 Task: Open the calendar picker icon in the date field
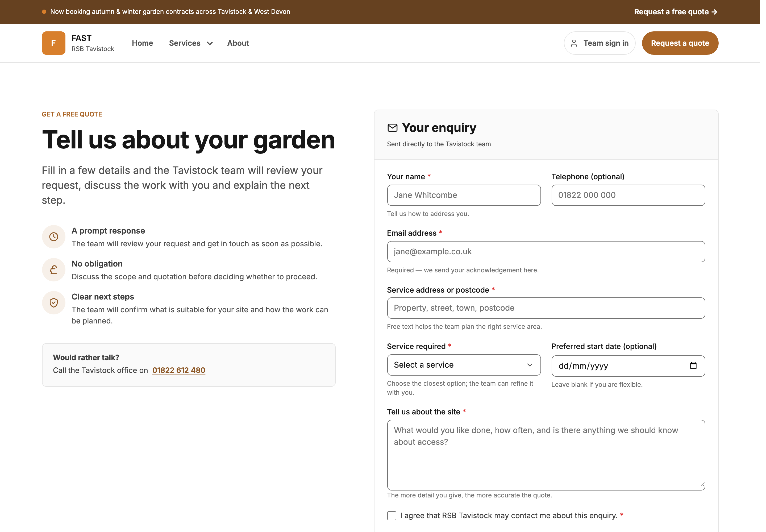coord(693,366)
